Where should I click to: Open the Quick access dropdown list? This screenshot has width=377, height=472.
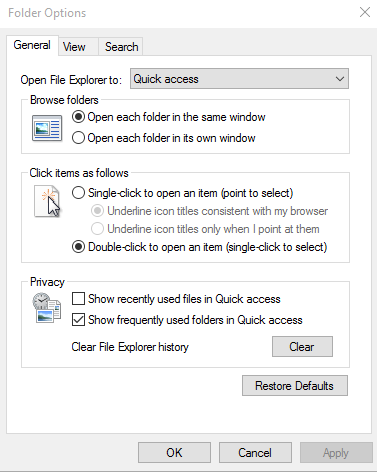pos(239,79)
